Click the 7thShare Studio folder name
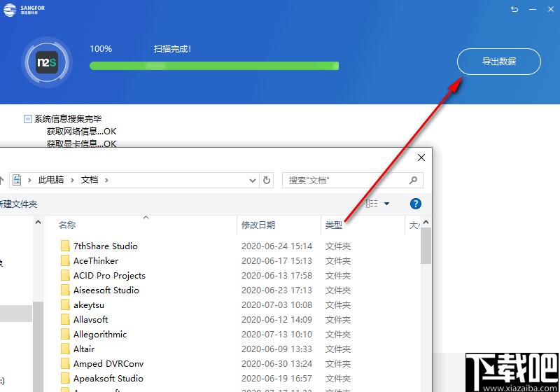This screenshot has height=392, width=560. 106,246
